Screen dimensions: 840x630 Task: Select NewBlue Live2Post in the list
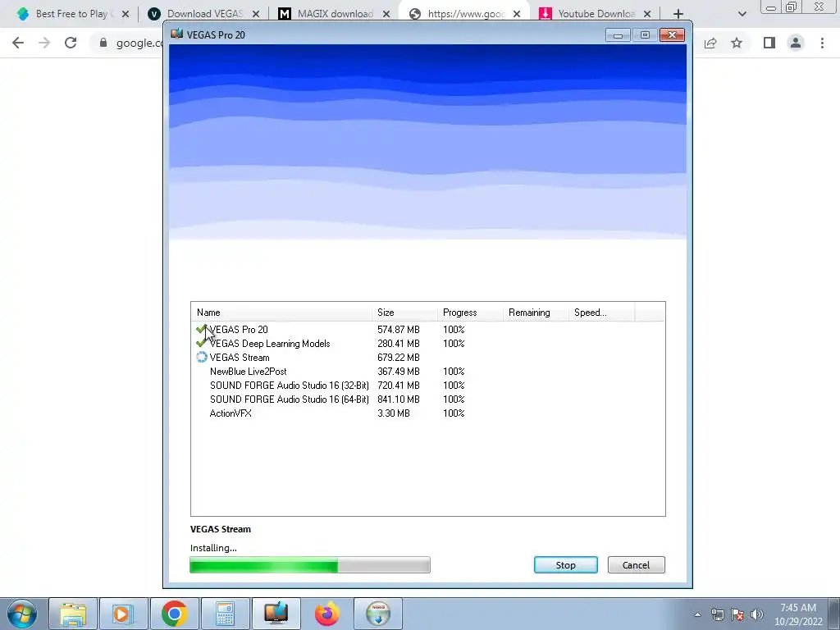pos(427,372)
